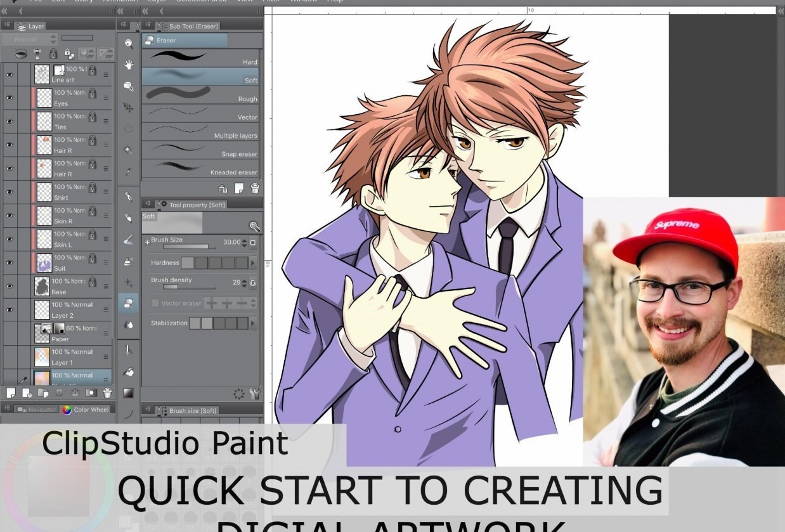Expand Hardness options arrow
The height and width of the screenshot is (532, 785).
pos(253,263)
